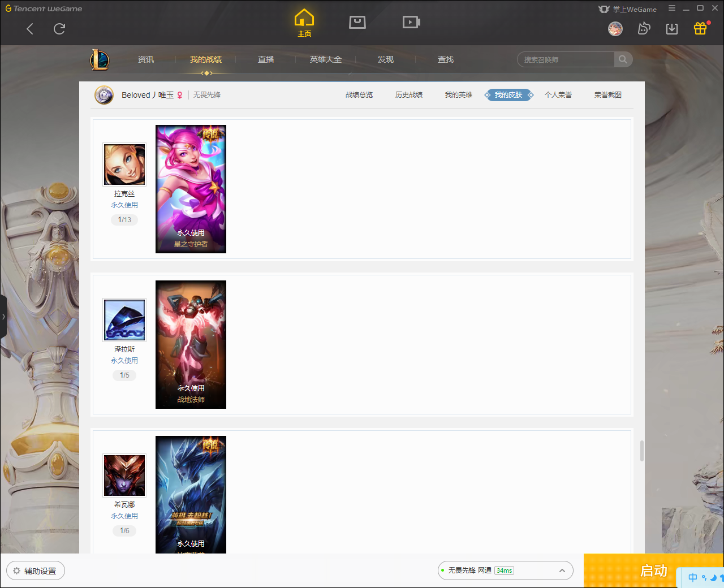
Task: Click the 34ms ping indicator
Action: (504, 570)
